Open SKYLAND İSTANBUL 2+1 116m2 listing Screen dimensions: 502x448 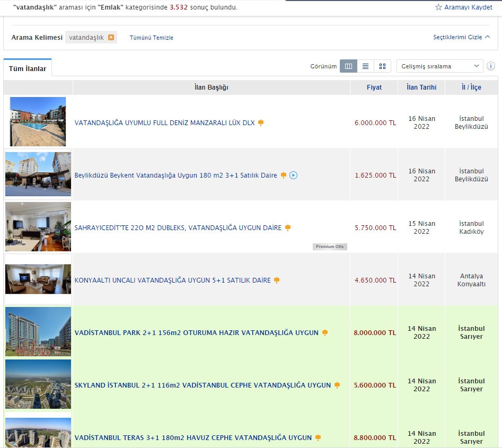click(202, 385)
